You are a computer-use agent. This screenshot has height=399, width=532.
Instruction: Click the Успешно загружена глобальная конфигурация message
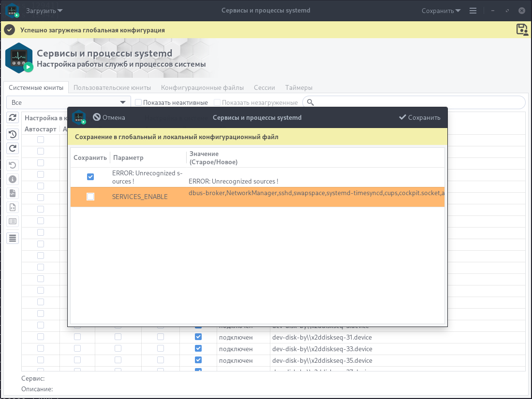92,30
